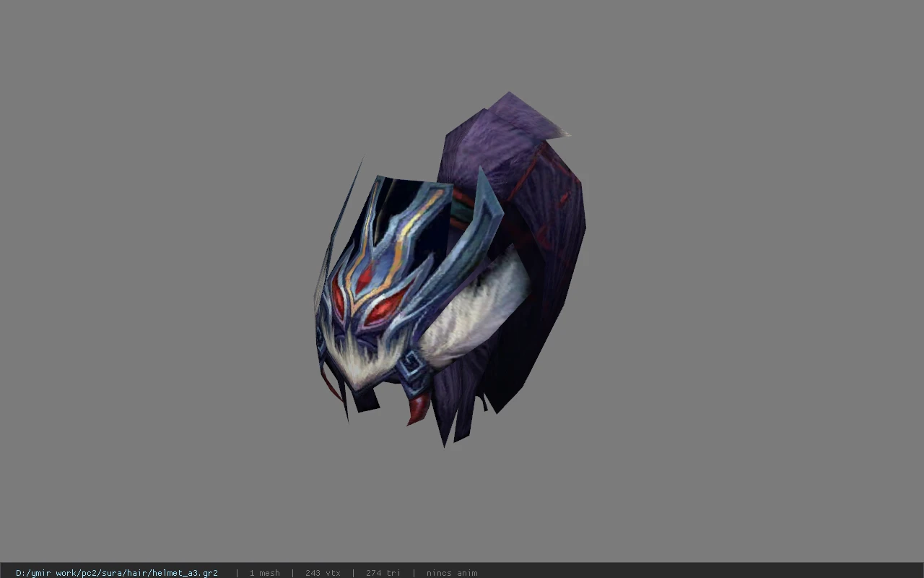Viewport: 924px width, 578px height.
Task: Click the '243 vtx' vertex count
Action: click(x=323, y=573)
